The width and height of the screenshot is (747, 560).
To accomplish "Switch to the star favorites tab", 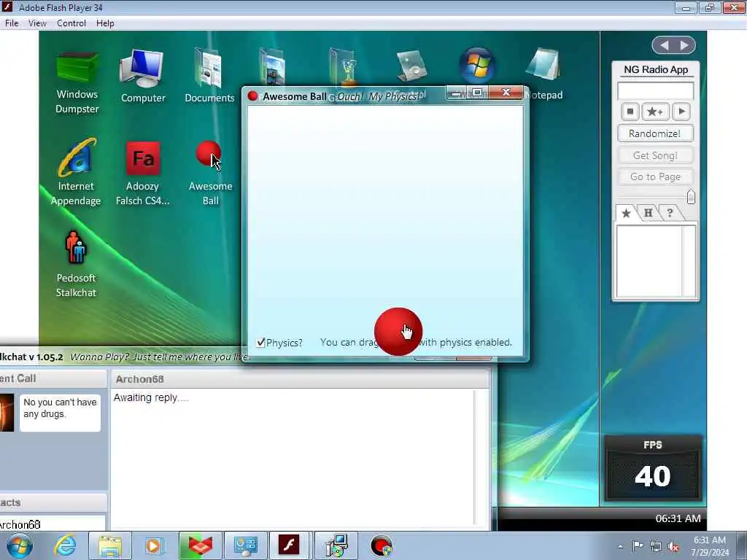I will (626, 213).
